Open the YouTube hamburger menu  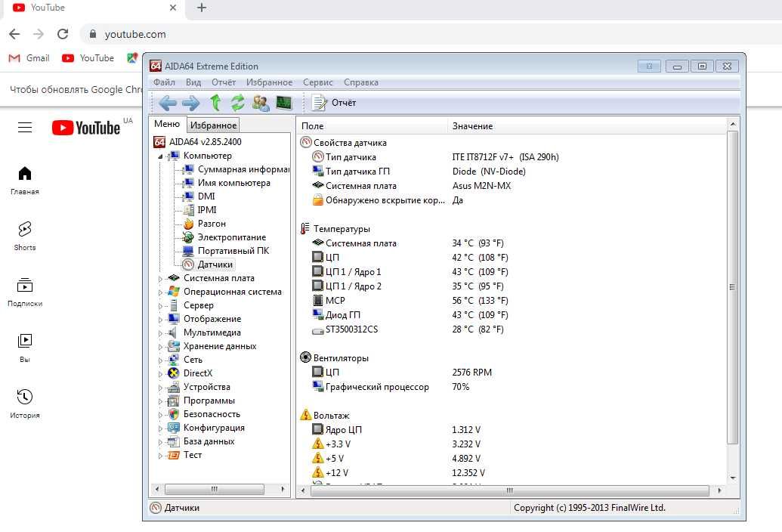coord(25,128)
